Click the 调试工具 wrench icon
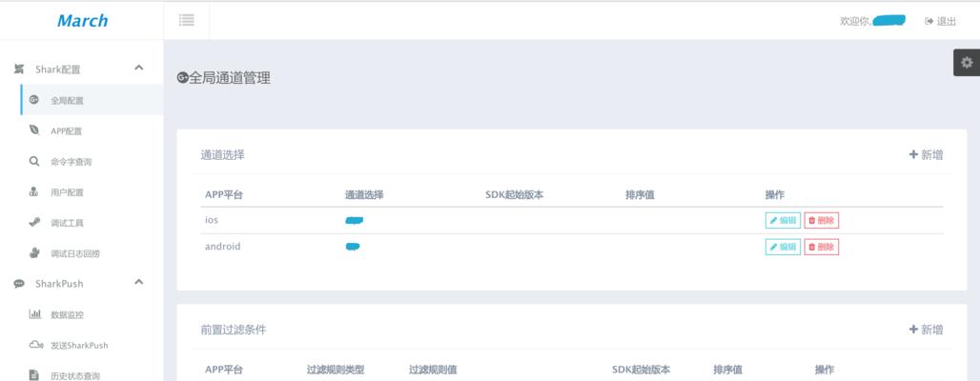Screen dimensions: 980x381 pyautogui.click(x=34, y=222)
